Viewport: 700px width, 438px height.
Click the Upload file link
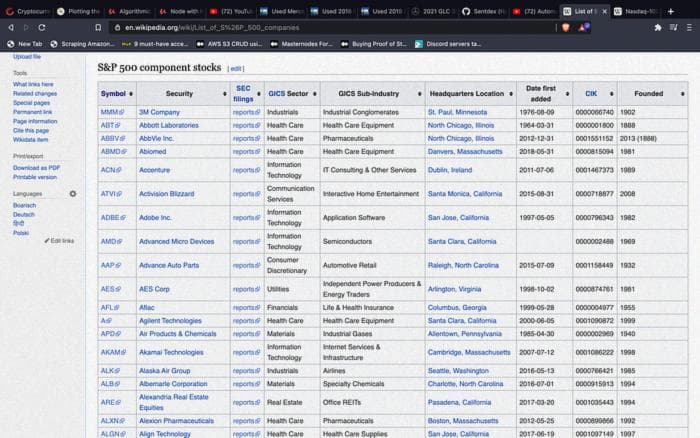(27, 57)
